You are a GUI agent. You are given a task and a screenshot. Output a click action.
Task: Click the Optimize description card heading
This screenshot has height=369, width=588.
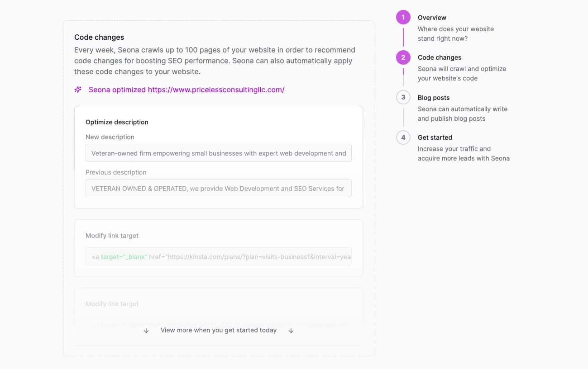coord(117,122)
